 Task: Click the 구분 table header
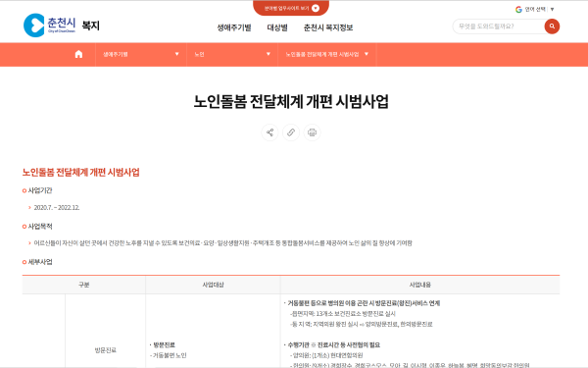[x=84, y=285]
